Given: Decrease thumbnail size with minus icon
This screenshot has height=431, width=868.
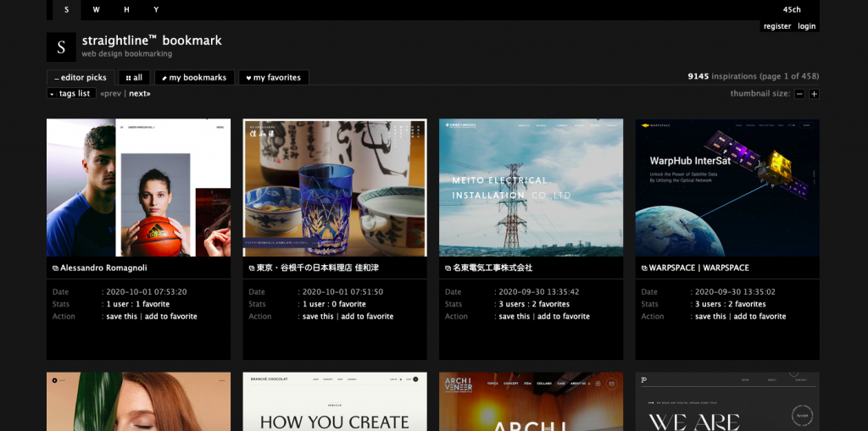Looking at the screenshot, I should click(x=799, y=94).
